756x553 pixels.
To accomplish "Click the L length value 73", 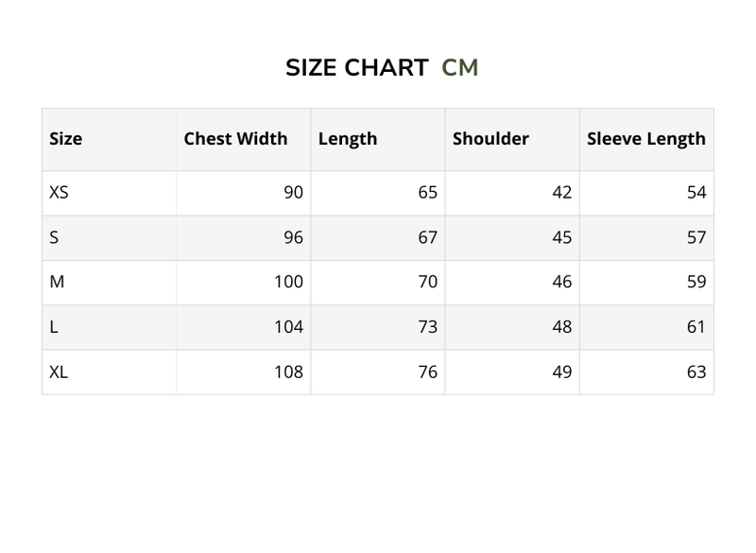I will (427, 327).
